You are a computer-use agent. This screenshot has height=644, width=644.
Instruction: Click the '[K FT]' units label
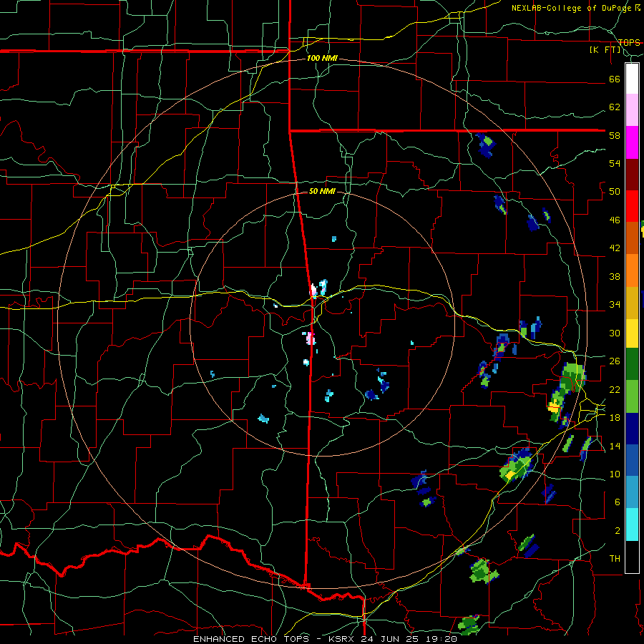point(605,50)
